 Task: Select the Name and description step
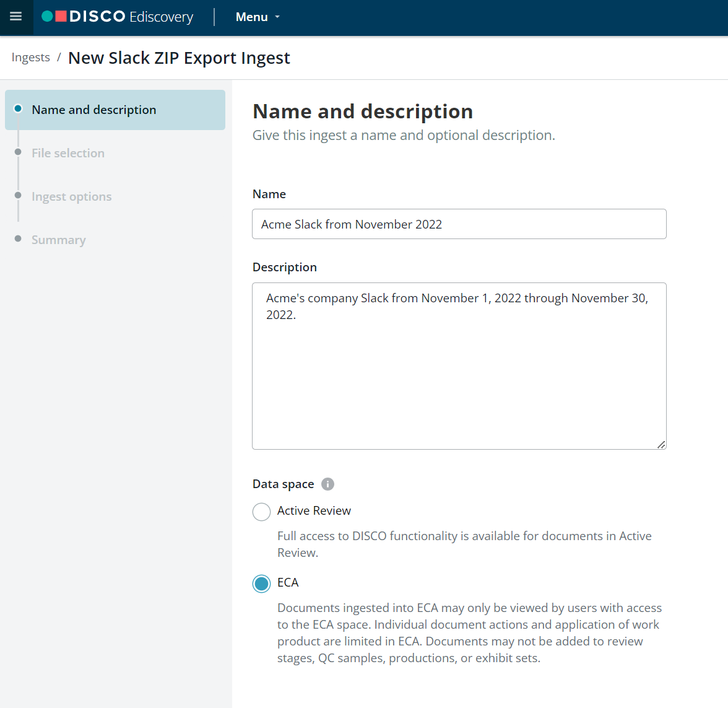(115, 110)
